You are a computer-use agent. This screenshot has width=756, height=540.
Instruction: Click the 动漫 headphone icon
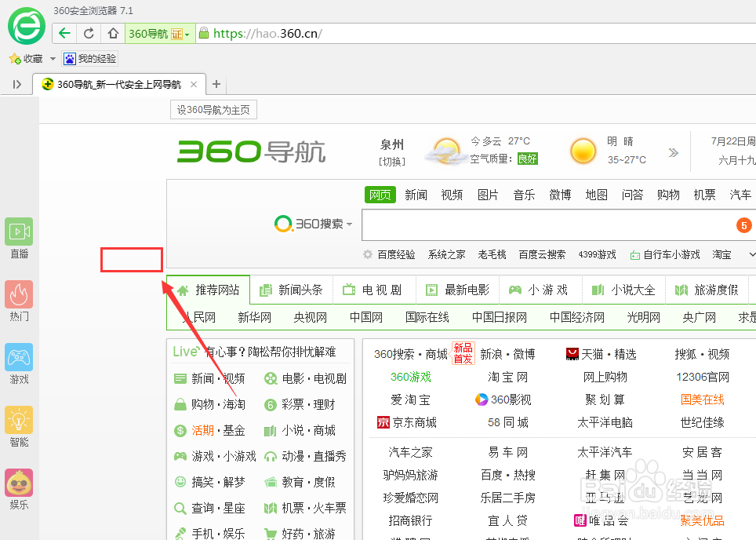pos(271,457)
